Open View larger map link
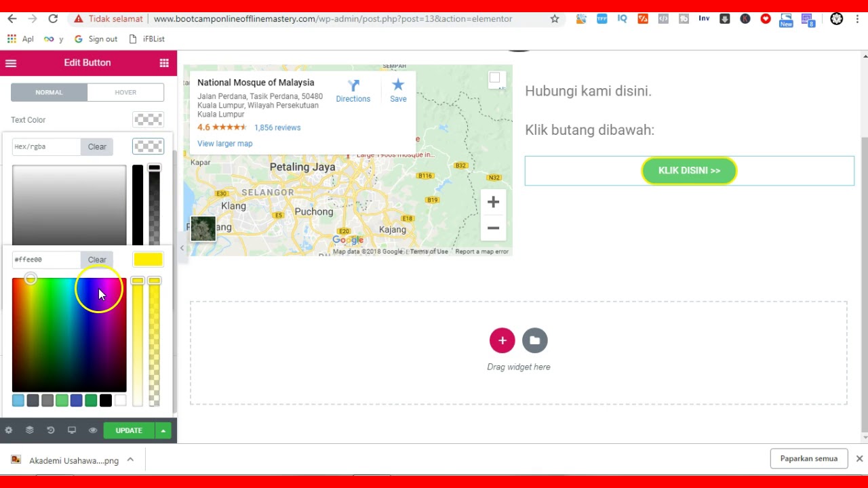This screenshot has width=868, height=488. coord(224,144)
